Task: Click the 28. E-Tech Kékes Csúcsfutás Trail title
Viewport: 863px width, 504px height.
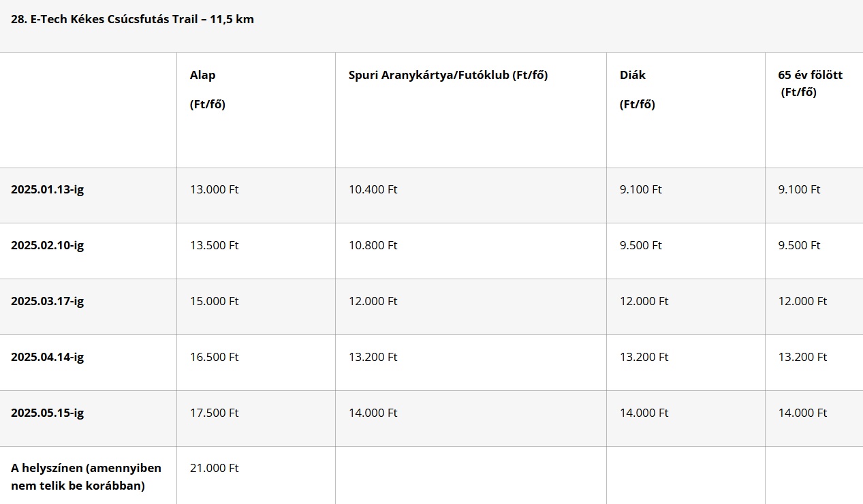Action: (x=132, y=19)
